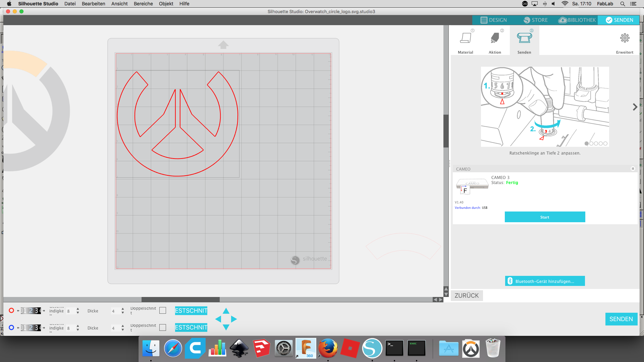
Task: Open System Preferences gear in dock
Action: (284, 349)
